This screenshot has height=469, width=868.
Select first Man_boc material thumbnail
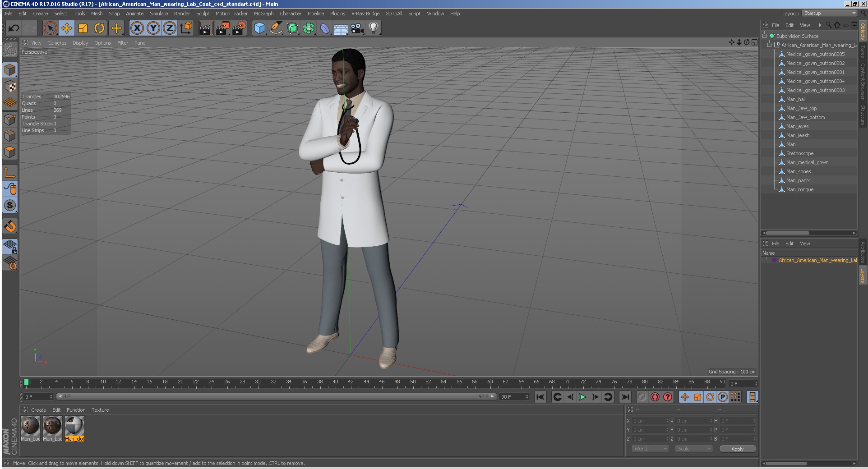click(30, 428)
